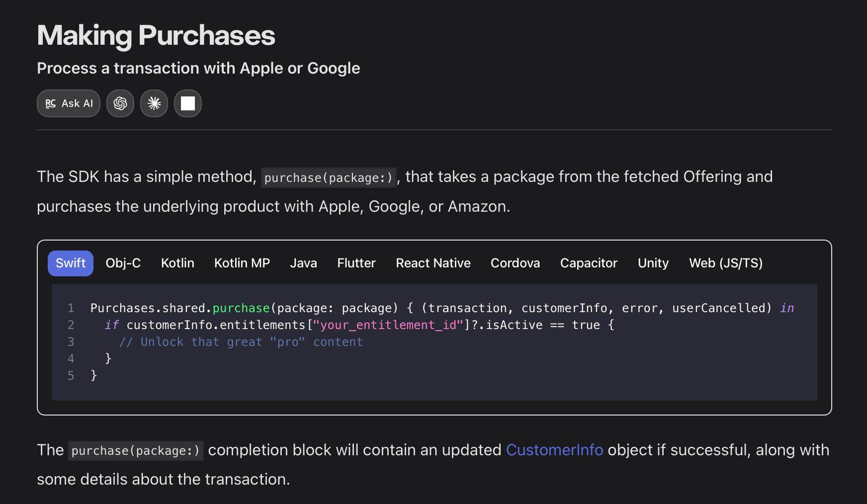This screenshot has width=867, height=504.
Task: Select the Flutter tab
Action: click(356, 263)
